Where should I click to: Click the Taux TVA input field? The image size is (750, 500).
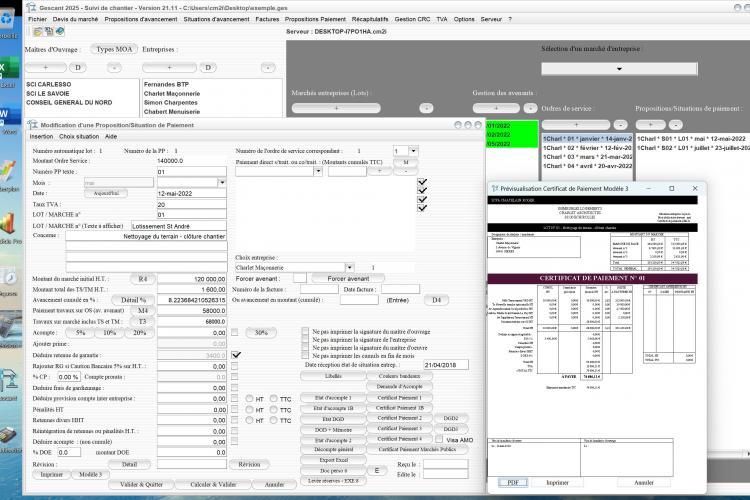click(191, 204)
